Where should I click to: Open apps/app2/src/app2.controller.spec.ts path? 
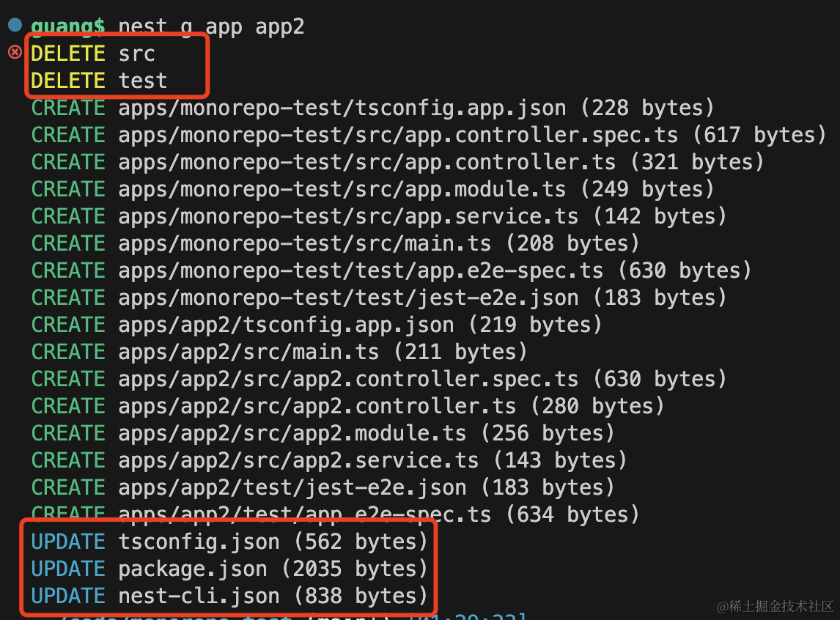348,379
